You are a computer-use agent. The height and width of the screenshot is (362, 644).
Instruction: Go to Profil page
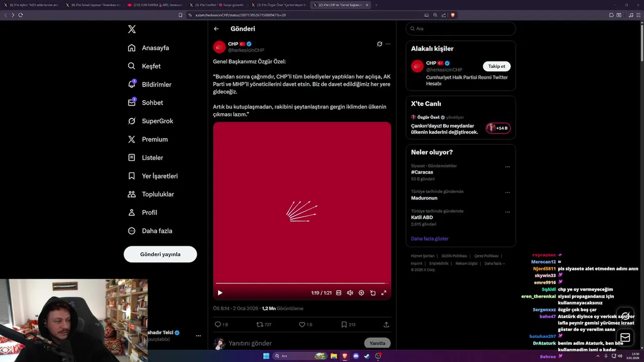point(142,213)
